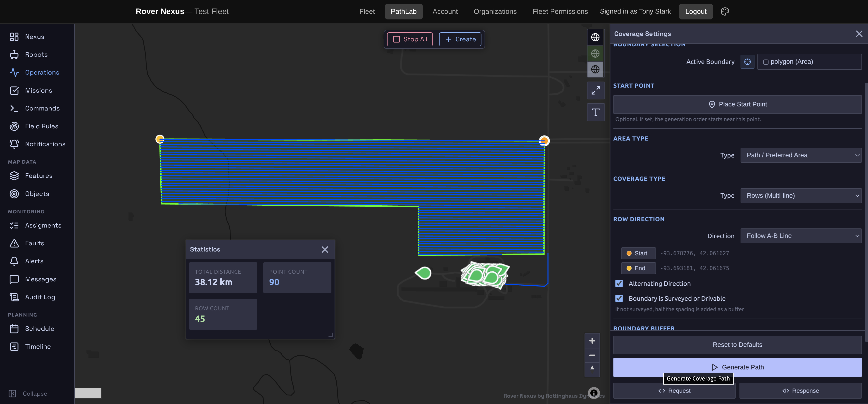The image size is (868, 404).
Task: Click the Stop All button
Action: (x=410, y=39)
